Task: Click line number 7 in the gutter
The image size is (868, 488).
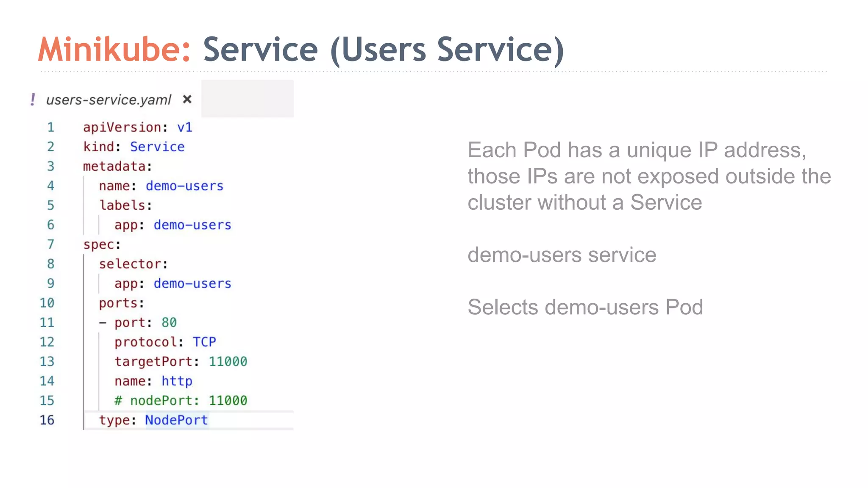Action: pos(50,244)
